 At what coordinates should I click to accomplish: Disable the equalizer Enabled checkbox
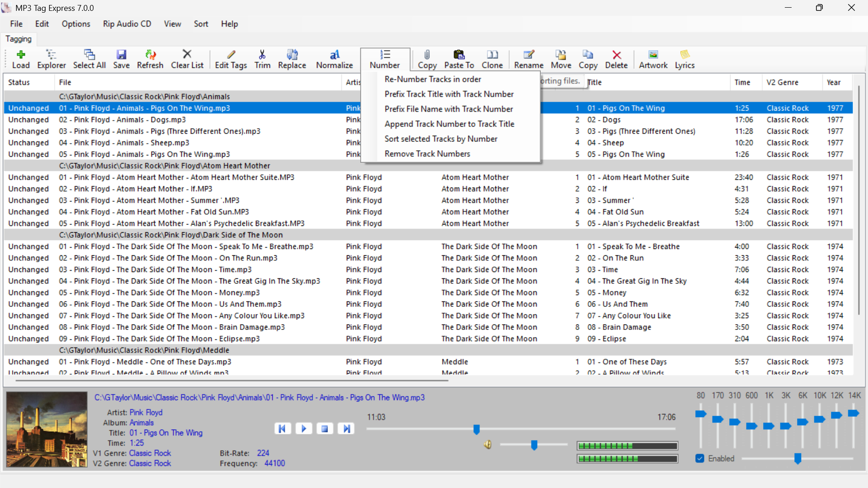[x=700, y=459]
